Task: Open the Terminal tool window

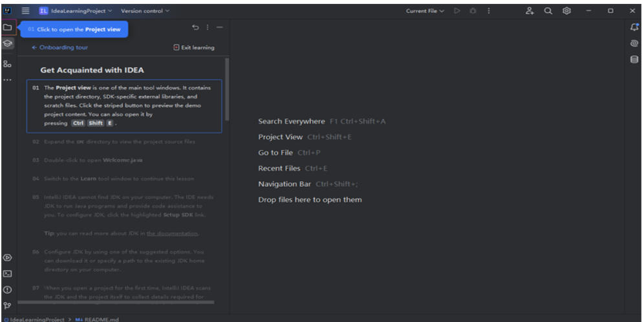Action: 8,274
